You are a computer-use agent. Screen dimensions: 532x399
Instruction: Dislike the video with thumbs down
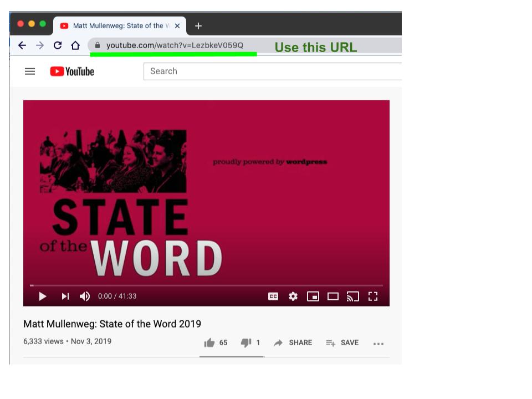(x=245, y=343)
